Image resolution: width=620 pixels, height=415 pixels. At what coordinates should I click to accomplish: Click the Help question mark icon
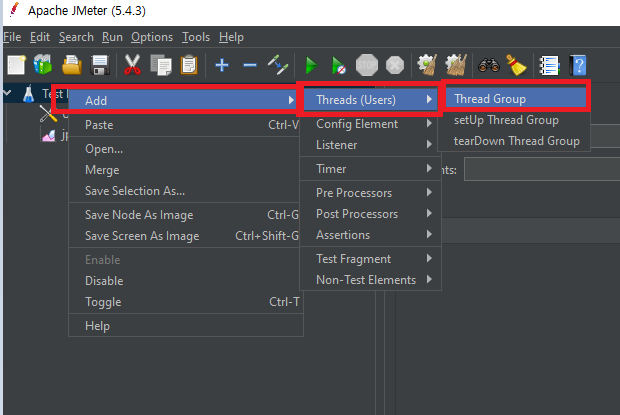[578, 65]
